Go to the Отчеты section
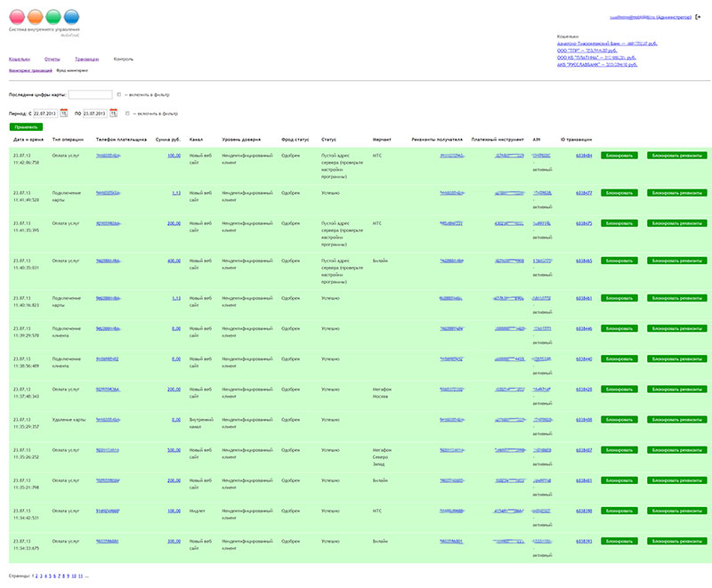712x588 pixels. (x=52, y=59)
